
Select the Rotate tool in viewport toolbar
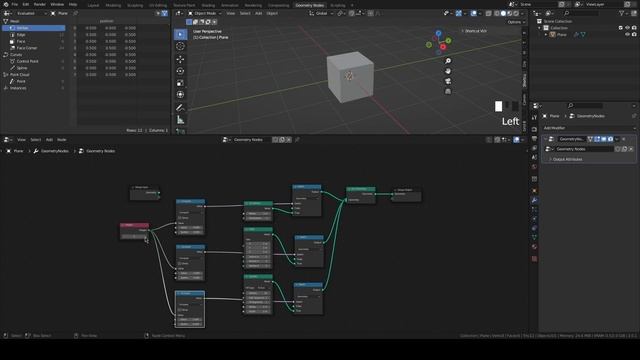click(x=180, y=71)
